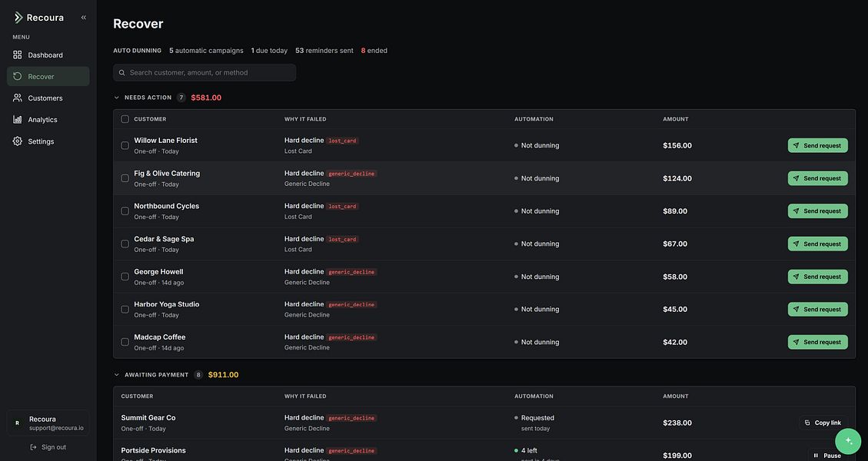Open the green sparkle assistant button
The image size is (868, 461).
click(848, 441)
